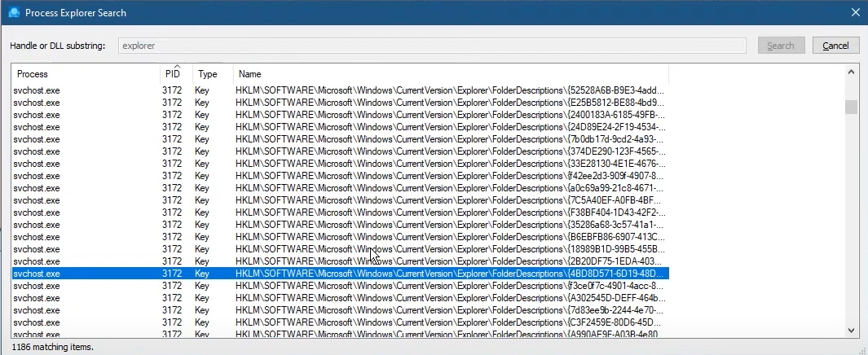Click the '1186 matching items.' status text

pyautogui.click(x=53, y=347)
